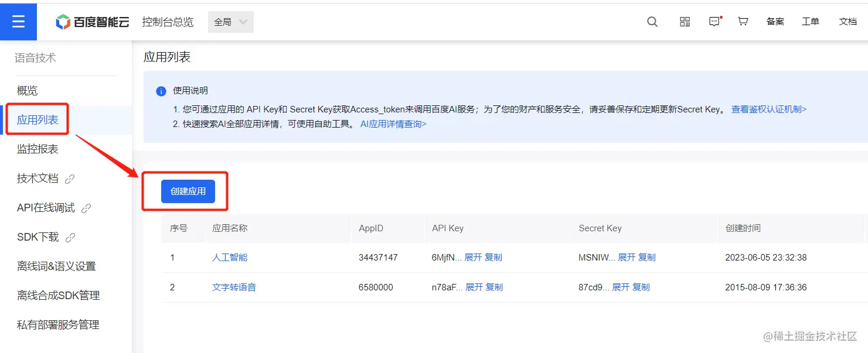Copy the API Key of 文字转语音
Viewport: 868px width, 353px height.
pos(494,287)
